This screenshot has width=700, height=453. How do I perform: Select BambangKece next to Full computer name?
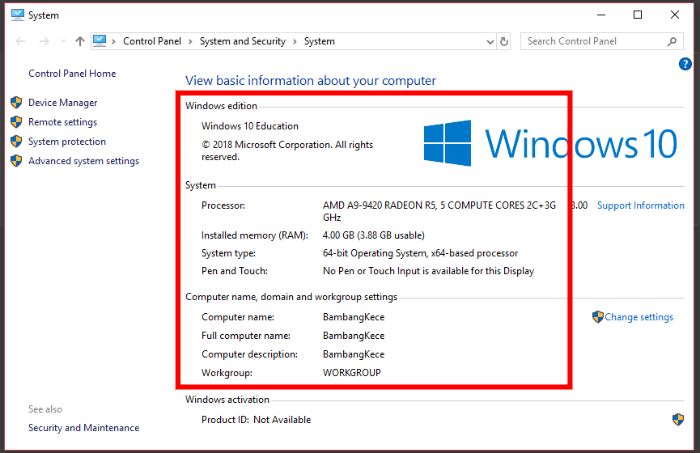coord(354,336)
